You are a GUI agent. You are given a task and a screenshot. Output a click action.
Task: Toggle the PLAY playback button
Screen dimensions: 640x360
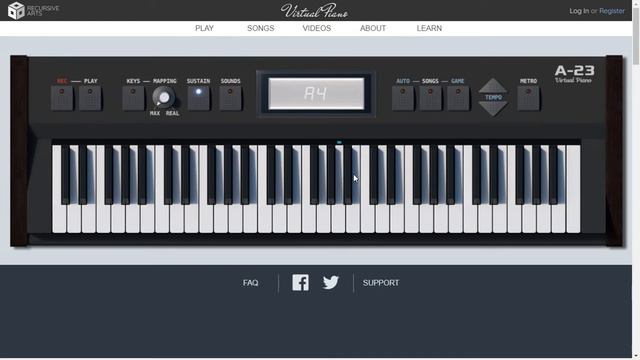point(90,98)
